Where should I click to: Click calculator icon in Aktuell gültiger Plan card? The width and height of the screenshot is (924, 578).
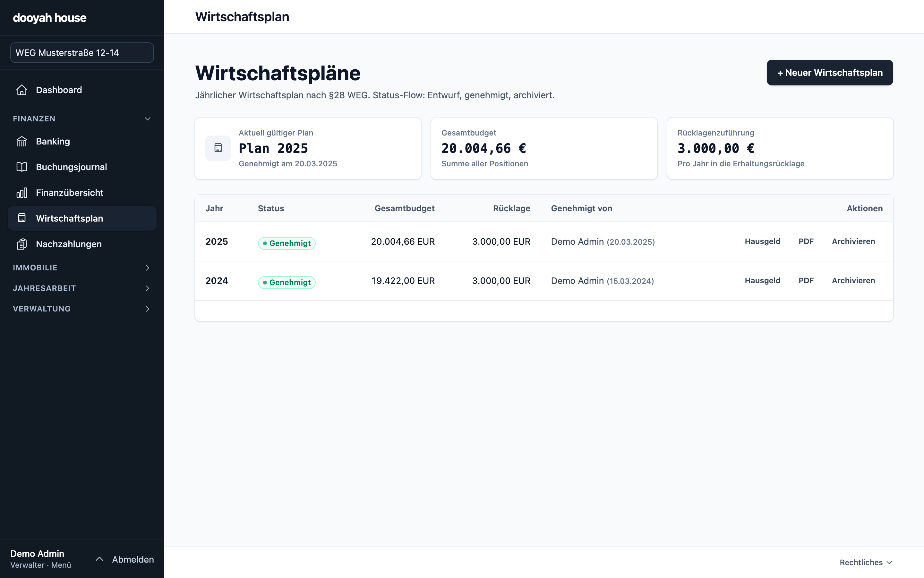coord(218,148)
